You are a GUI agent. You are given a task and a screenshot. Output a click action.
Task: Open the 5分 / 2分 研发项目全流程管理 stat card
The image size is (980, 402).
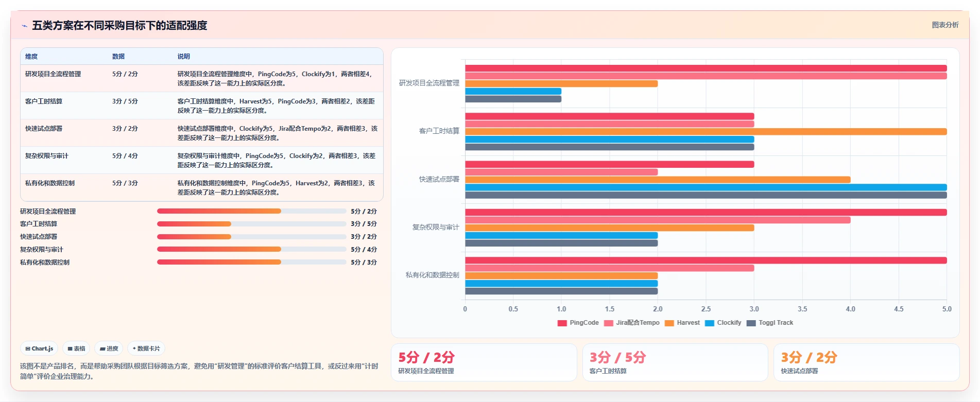484,362
